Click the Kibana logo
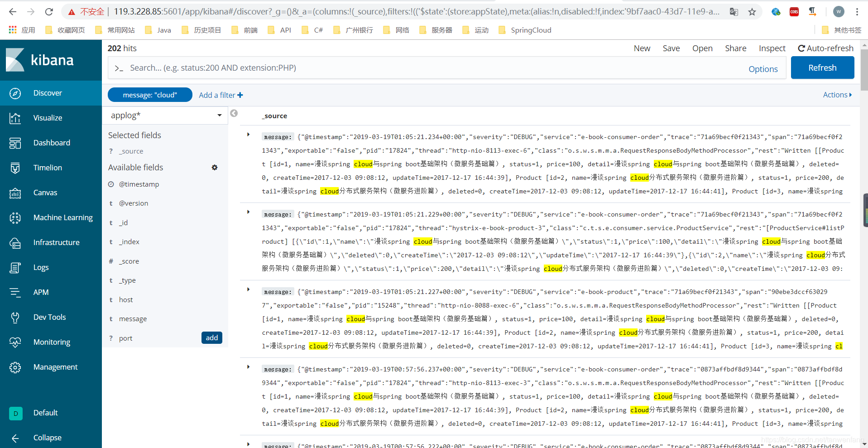This screenshot has width=868, height=448. tap(40, 60)
